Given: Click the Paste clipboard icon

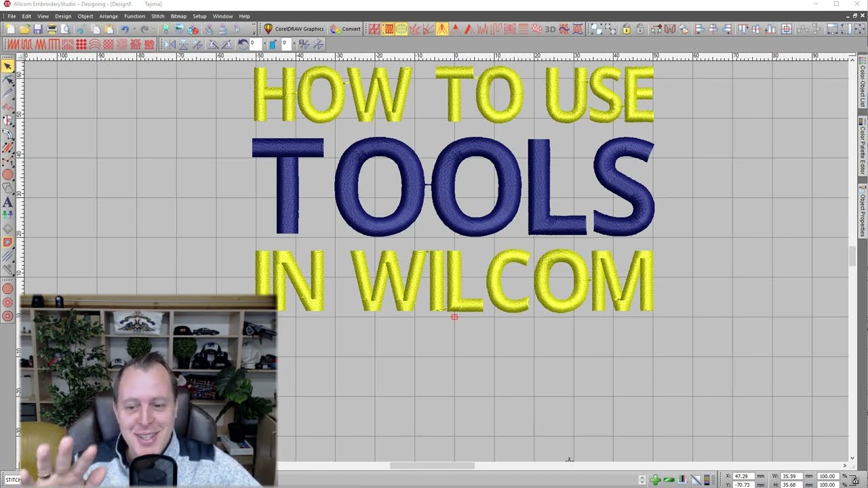Looking at the screenshot, I should [108, 29].
